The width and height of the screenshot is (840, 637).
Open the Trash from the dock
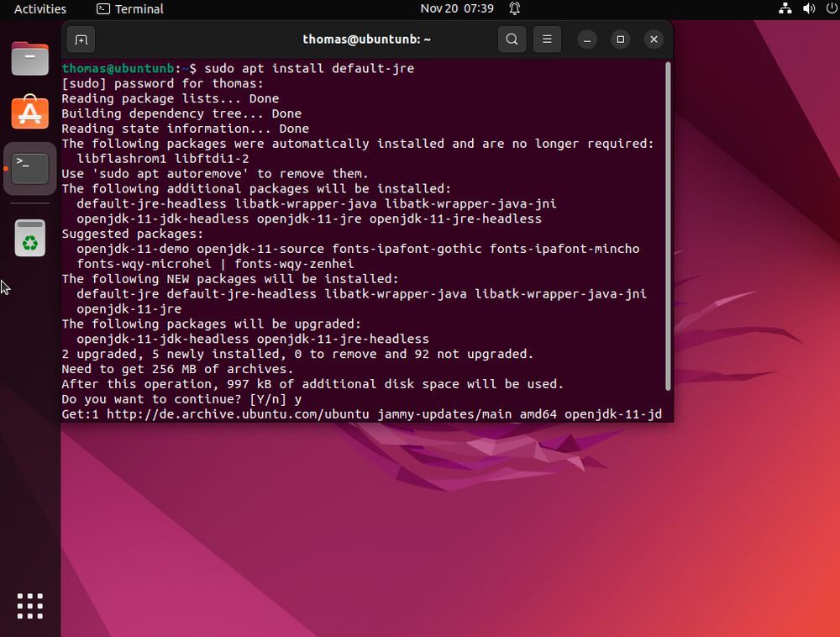[x=29, y=238]
